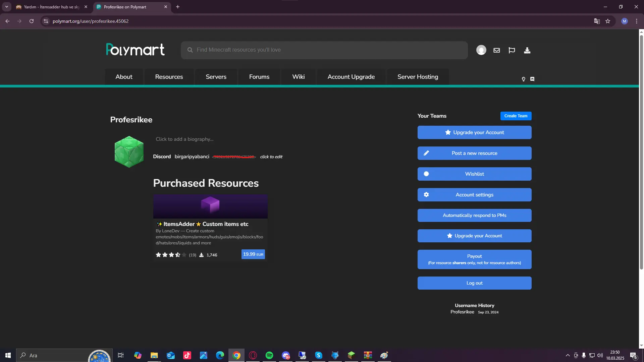Image resolution: width=644 pixels, height=362 pixels.
Task: Open Account settings
Action: pos(475,195)
